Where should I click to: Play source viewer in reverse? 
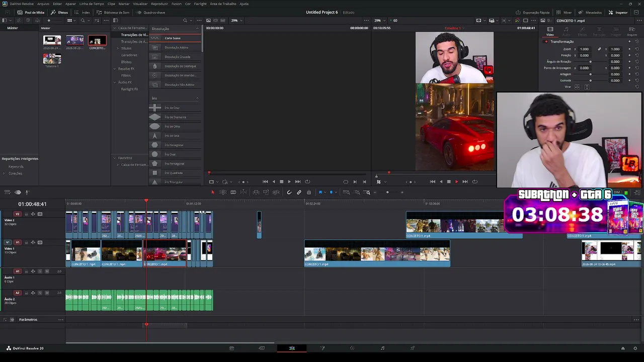(274, 182)
